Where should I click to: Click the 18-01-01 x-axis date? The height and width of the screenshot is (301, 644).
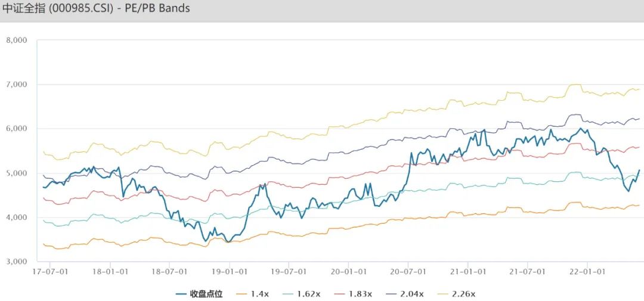[110, 271]
